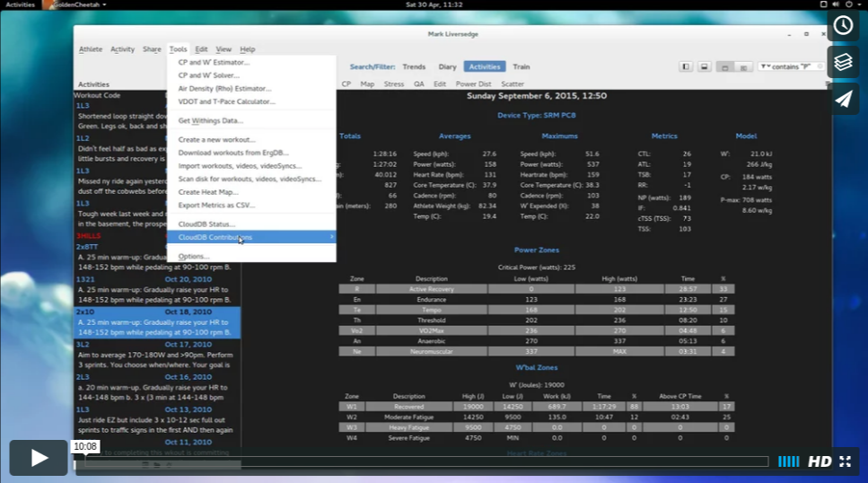Choose Create a new workout...
Viewport: 868px width, 483px height.
tap(251, 139)
